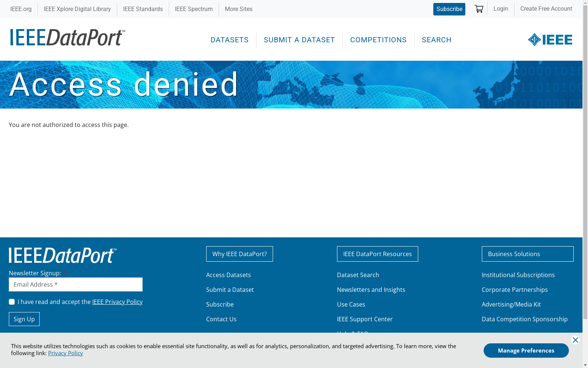Open Access Datasets footer link
Screen dimensions: 588x368
pyautogui.click(x=229, y=275)
